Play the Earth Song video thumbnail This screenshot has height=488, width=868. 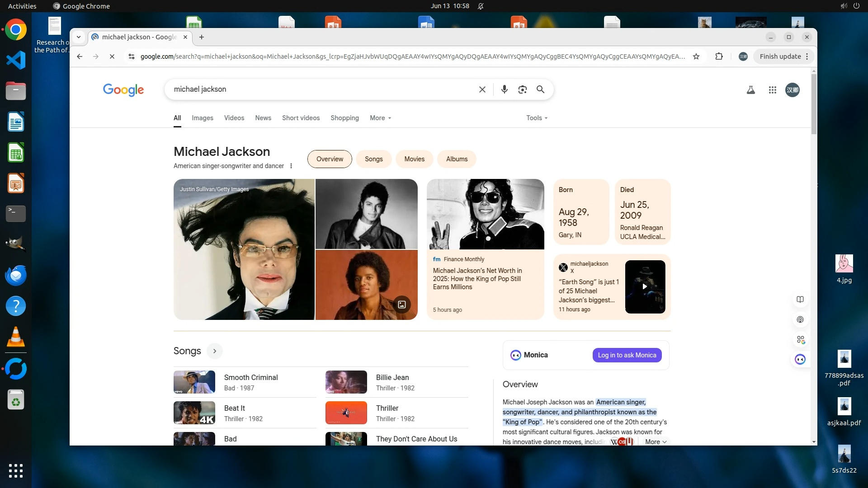click(x=645, y=286)
